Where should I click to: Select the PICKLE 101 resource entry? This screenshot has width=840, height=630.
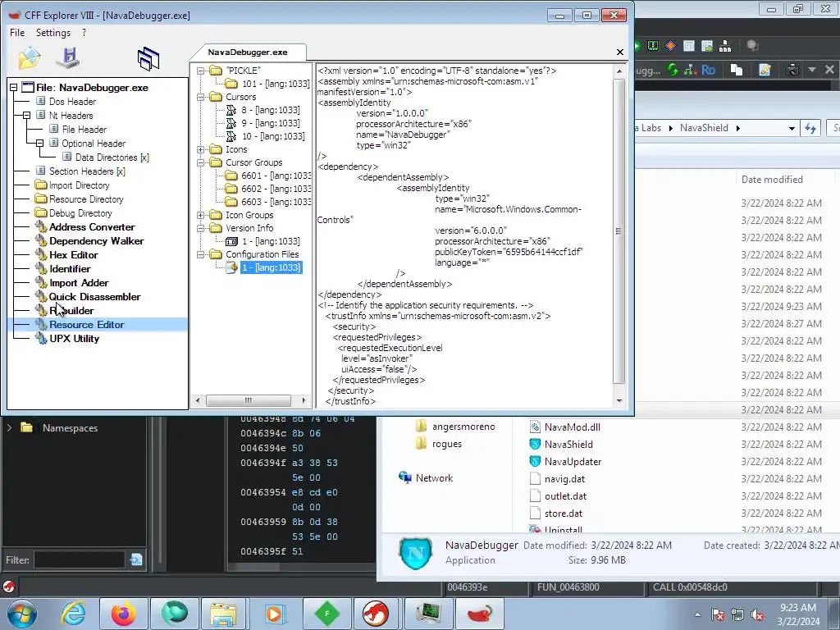pyautogui.click(x=276, y=84)
